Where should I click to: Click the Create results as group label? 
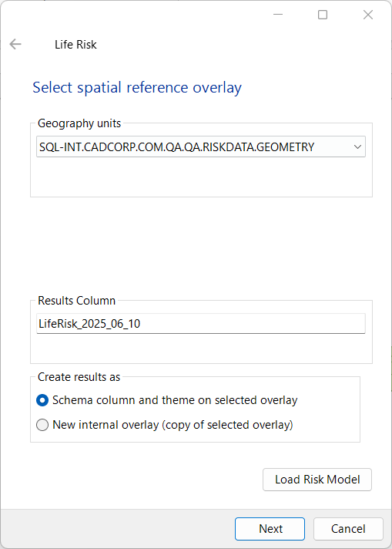pyautogui.click(x=79, y=377)
